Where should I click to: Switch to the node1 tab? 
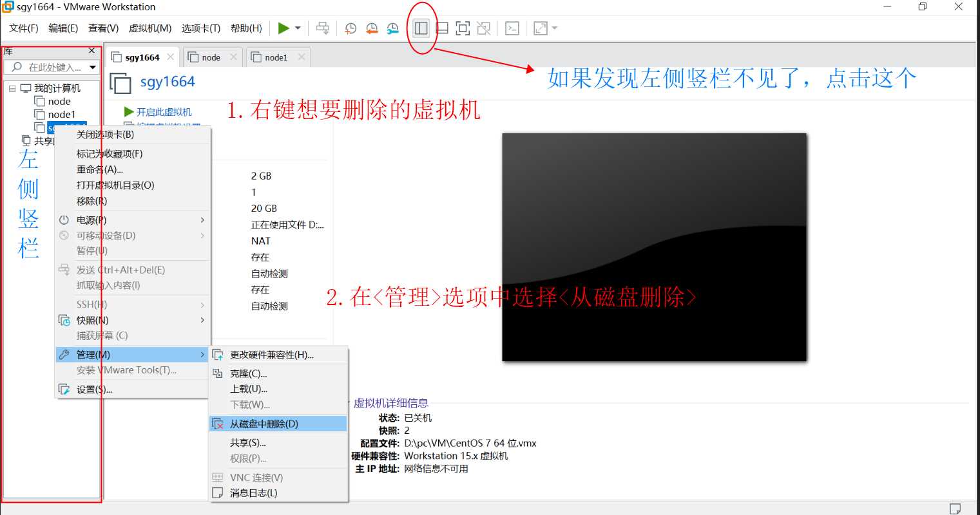click(278, 57)
